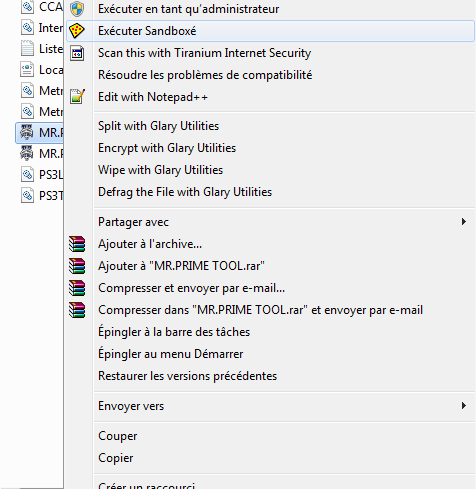Click the Tiranium Internet Security scan icon

click(77, 53)
